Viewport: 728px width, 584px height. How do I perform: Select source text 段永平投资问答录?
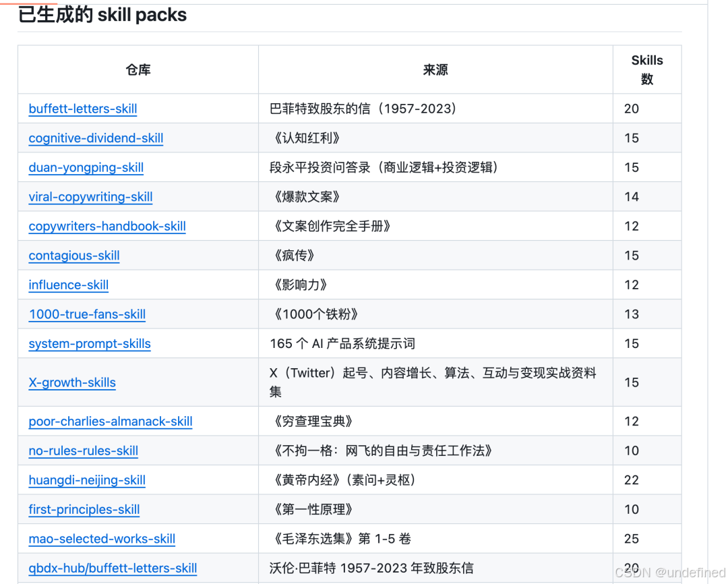[x=320, y=167]
